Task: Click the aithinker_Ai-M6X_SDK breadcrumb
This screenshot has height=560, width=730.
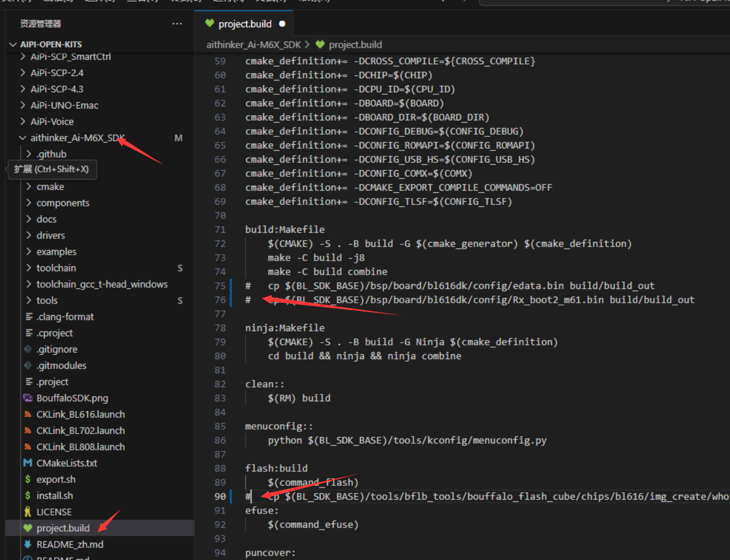Action: coord(254,44)
